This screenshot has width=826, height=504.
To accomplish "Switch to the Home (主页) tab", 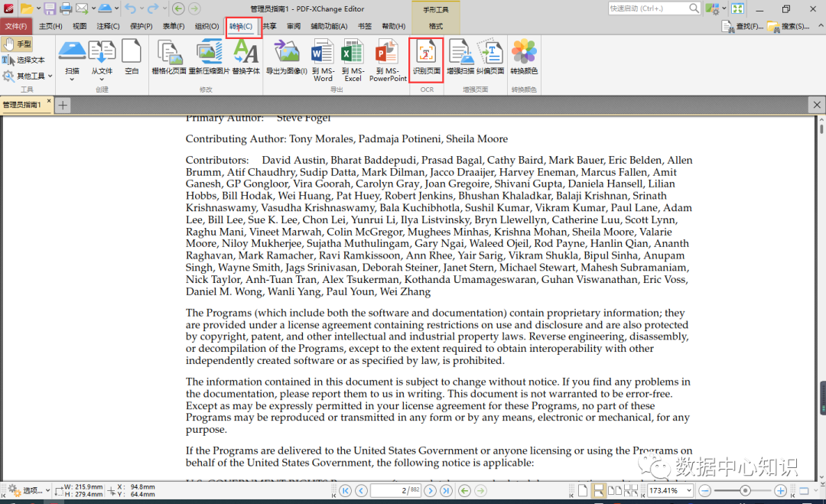I will point(50,26).
